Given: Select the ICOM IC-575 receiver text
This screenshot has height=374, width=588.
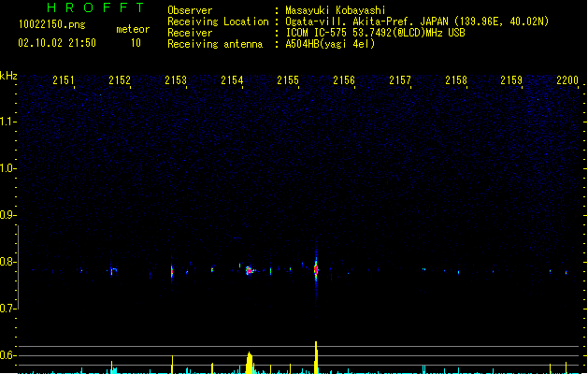Looking at the screenshot, I should pyautogui.click(x=376, y=33).
